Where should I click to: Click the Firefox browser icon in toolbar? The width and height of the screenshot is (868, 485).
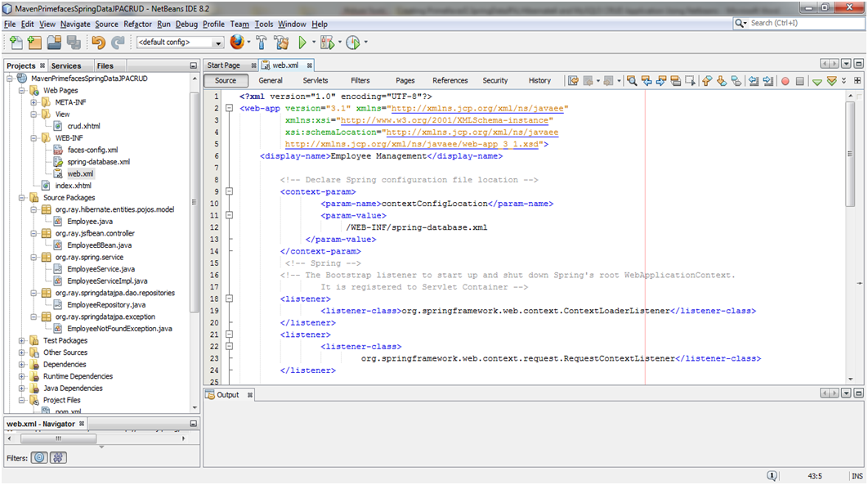coord(237,43)
